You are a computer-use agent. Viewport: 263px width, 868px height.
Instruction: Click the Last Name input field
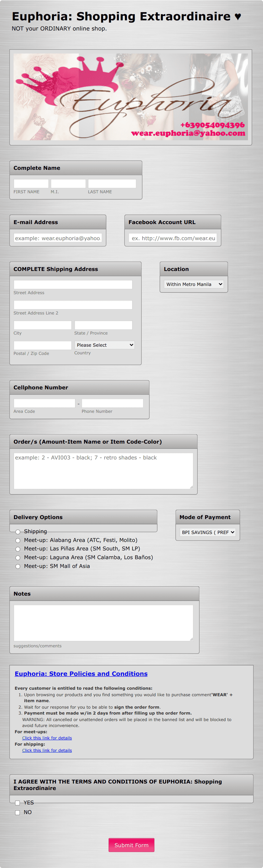tap(112, 183)
